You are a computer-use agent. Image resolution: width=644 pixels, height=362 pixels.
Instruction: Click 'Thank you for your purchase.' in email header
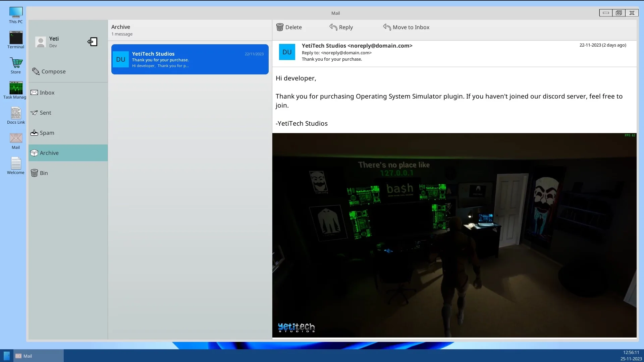[x=332, y=59]
